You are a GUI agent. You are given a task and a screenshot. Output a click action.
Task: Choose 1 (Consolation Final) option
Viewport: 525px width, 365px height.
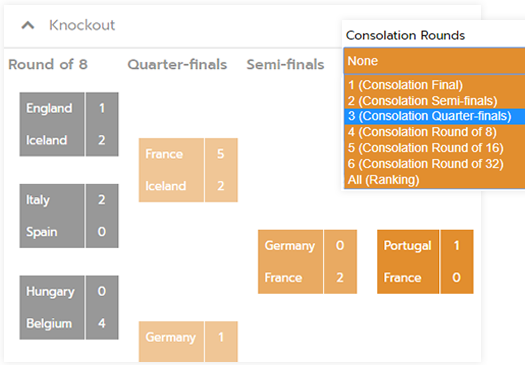[434, 85]
